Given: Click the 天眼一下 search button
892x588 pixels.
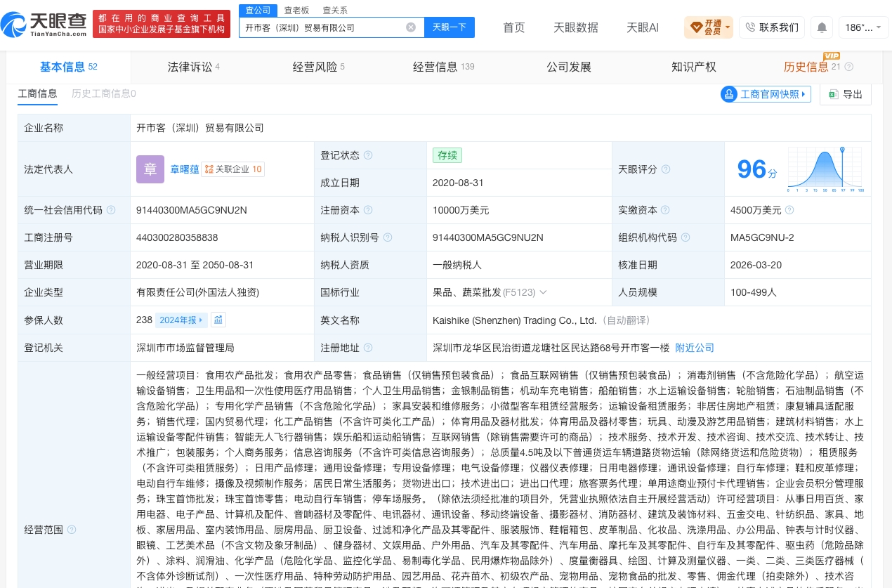Looking at the screenshot, I should [450, 27].
